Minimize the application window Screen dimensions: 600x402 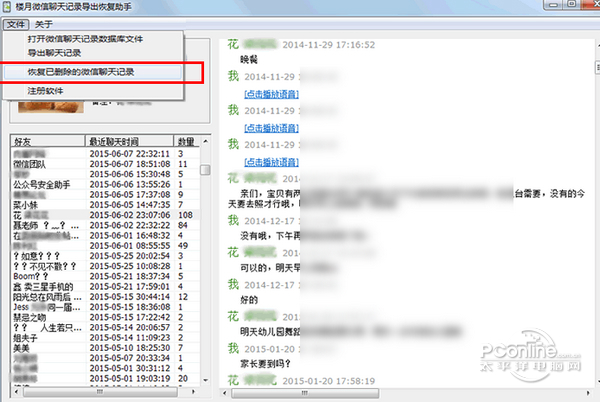coord(553,5)
